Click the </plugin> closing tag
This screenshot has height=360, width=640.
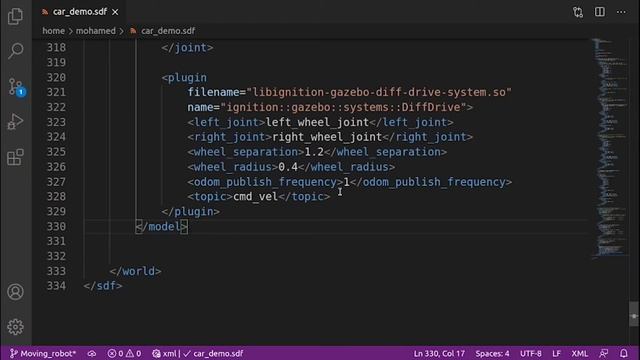(191, 212)
